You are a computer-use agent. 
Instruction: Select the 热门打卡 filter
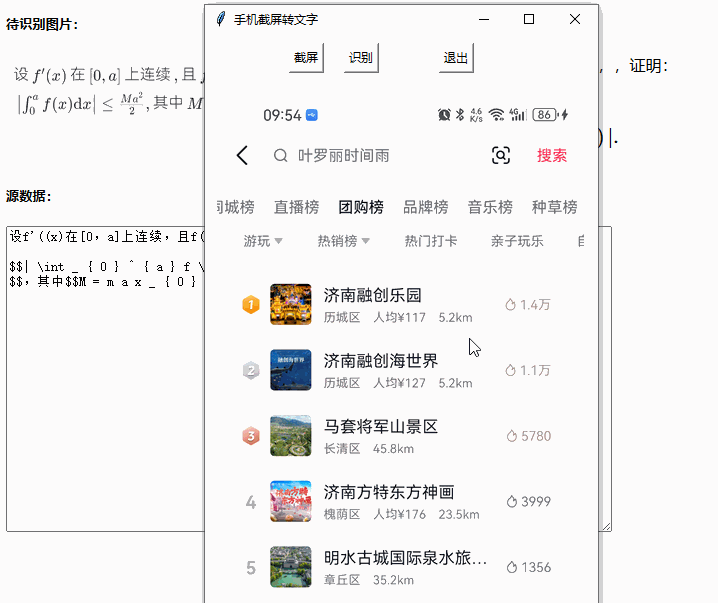point(430,241)
